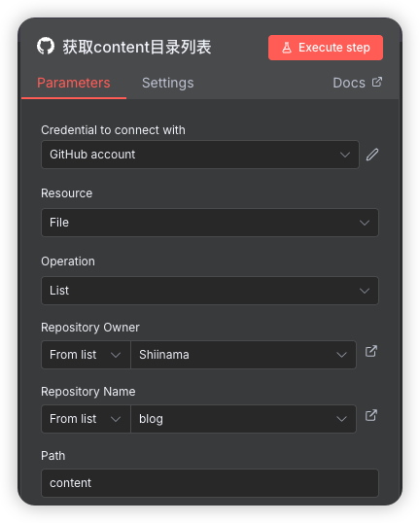Open the Repository Name external link icon
The image size is (420, 523).
[x=371, y=416]
